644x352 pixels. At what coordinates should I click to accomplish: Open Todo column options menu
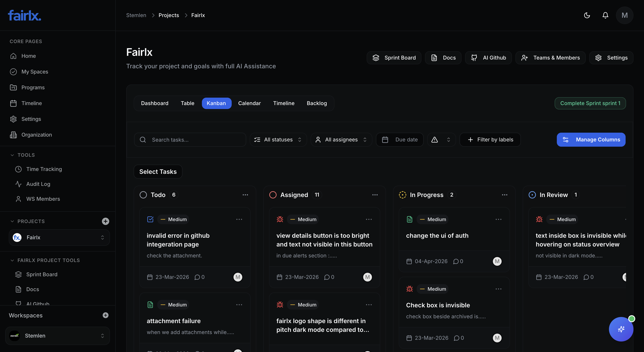click(x=245, y=195)
